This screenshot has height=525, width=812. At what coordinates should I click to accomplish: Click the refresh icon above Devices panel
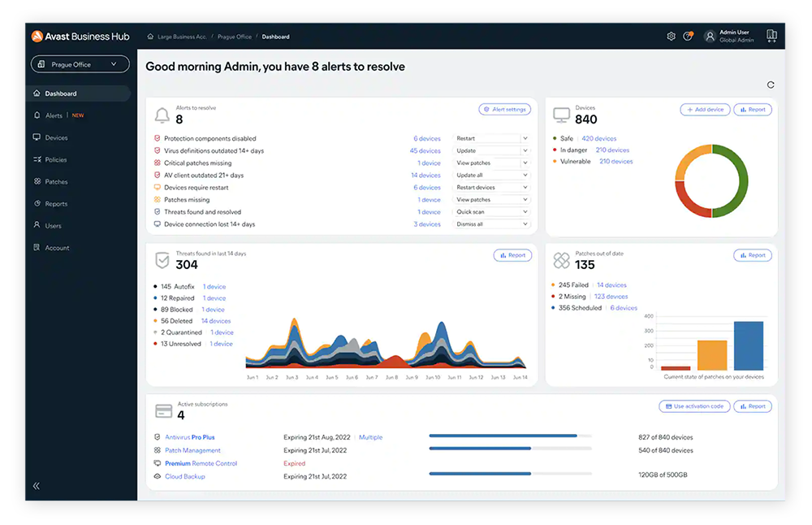[770, 85]
